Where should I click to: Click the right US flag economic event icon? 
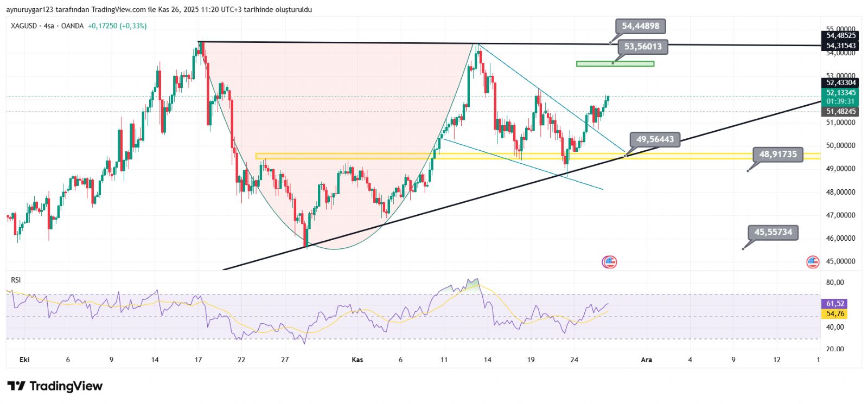click(812, 262)
